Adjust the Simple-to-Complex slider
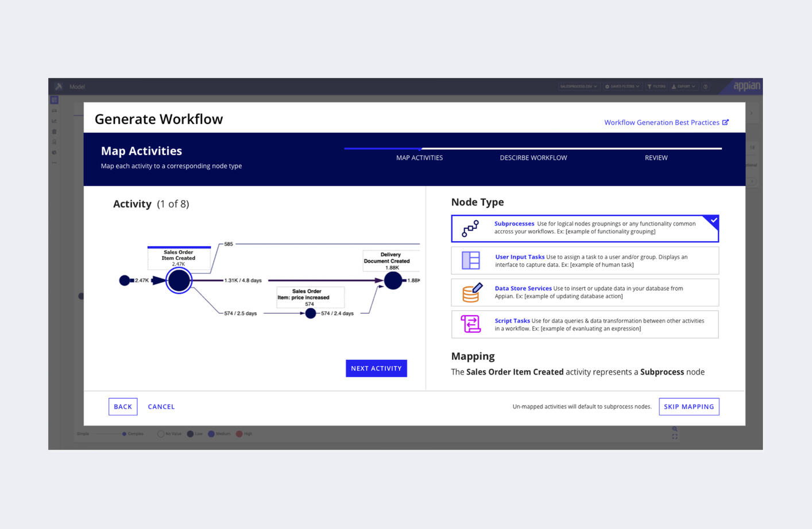Screen dimensions: 812x529 (x=106, y=434)
